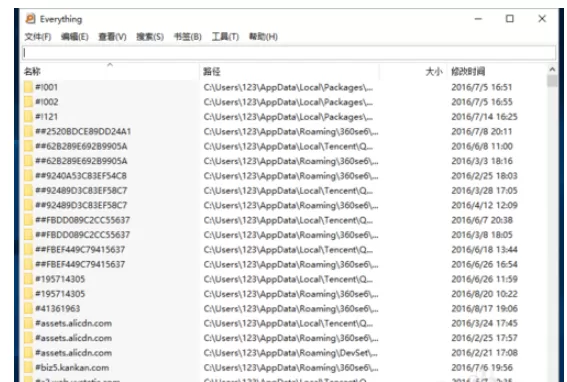Click the date 2016/7/14 16:25
Image resolution: width=567 pixels, height=382 pixels.
484,117
